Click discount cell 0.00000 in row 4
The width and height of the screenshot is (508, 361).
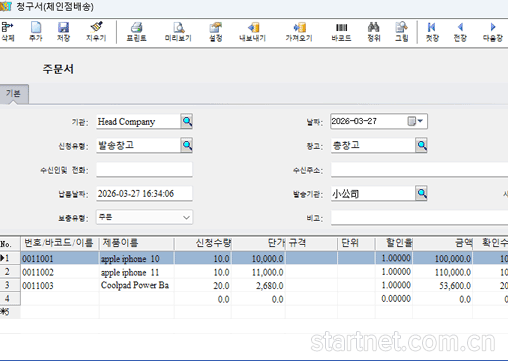[x=394, y=299]
